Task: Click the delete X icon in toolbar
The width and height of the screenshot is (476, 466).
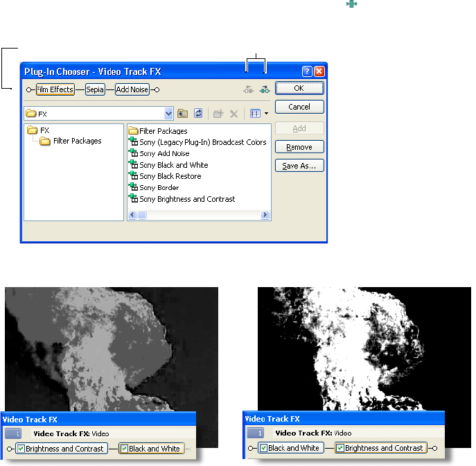Action: point(233,114)
